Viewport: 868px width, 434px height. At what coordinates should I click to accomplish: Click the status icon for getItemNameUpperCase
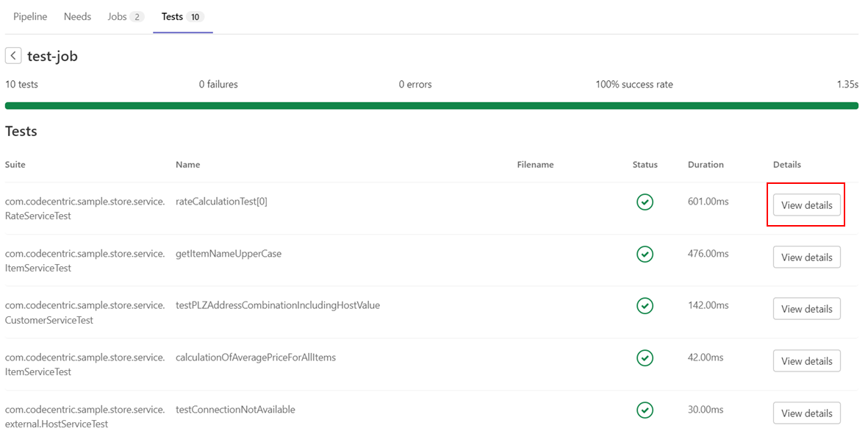coord(645,254)
